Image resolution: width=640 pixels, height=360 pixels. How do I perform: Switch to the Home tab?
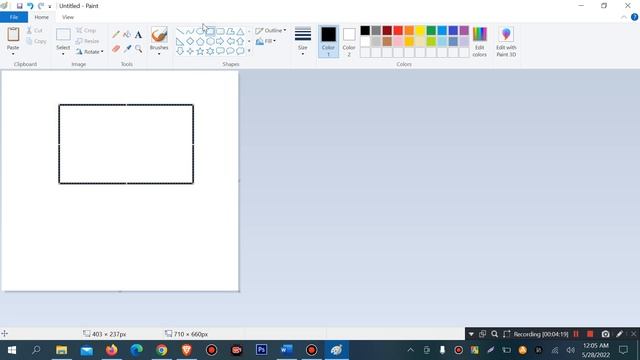click(42, 17)
